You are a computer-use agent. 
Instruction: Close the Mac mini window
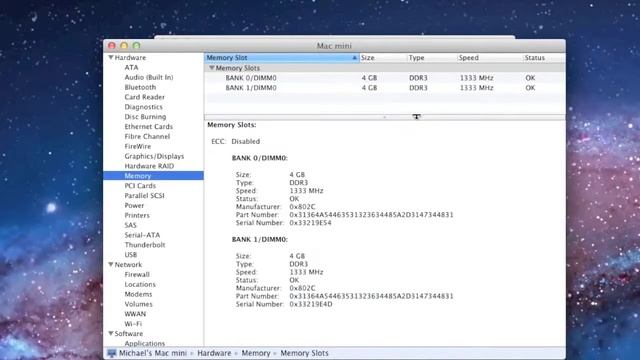112,46
